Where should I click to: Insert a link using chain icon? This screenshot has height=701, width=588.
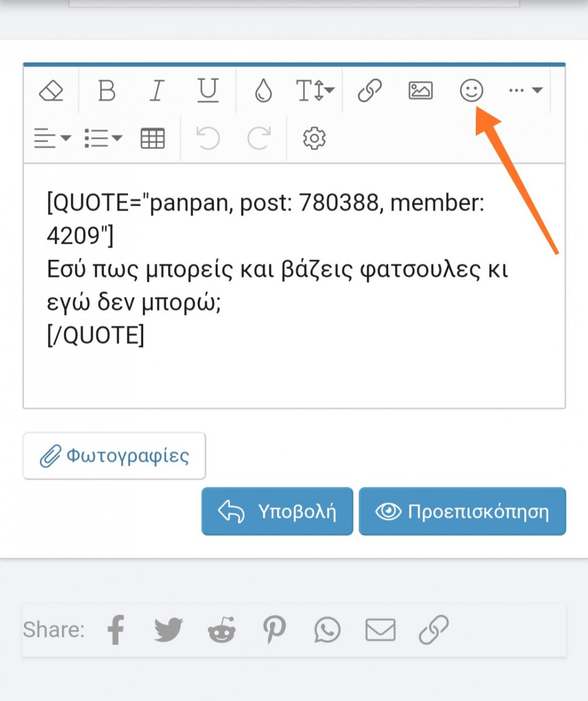[x=369, y=91]
